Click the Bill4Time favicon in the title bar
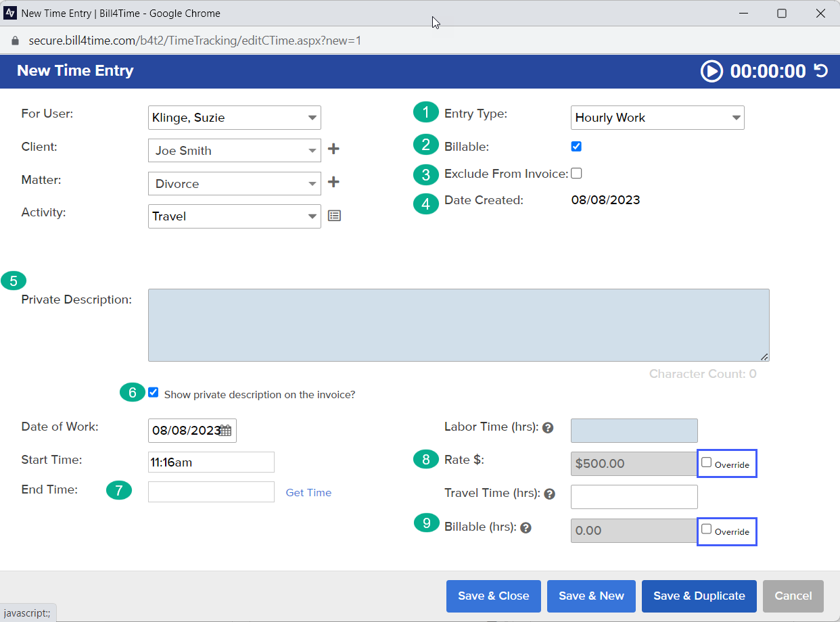 [10, 13]
